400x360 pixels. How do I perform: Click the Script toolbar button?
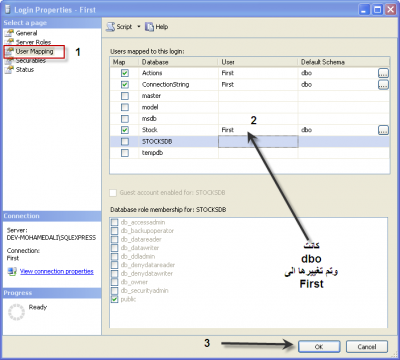(x=119, y=27)
